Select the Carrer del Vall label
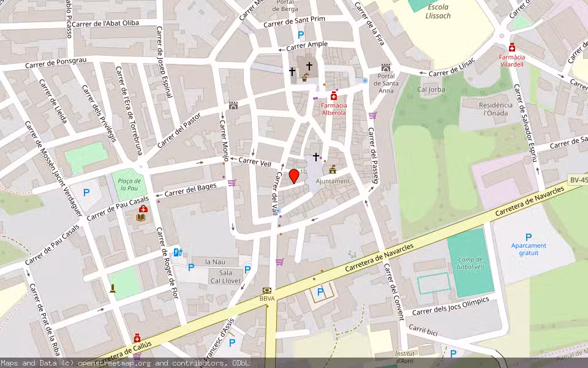 click(276, 193)
